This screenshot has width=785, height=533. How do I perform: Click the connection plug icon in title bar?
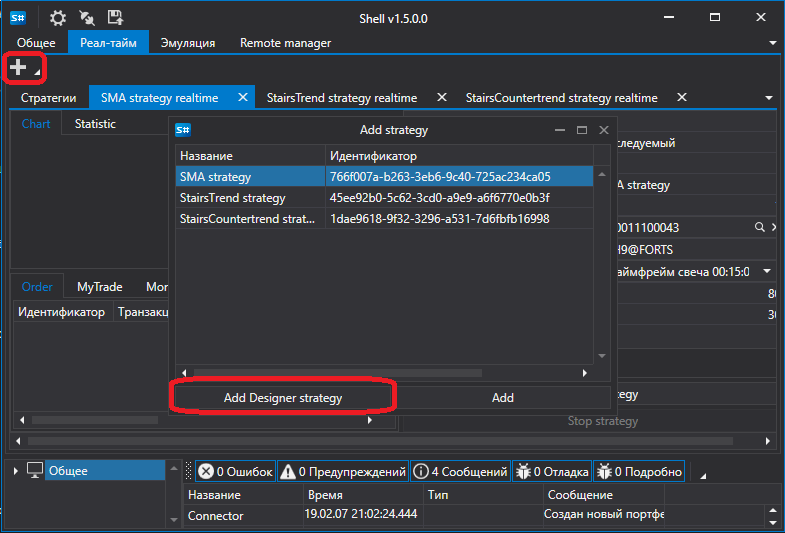tap(87, 19)
